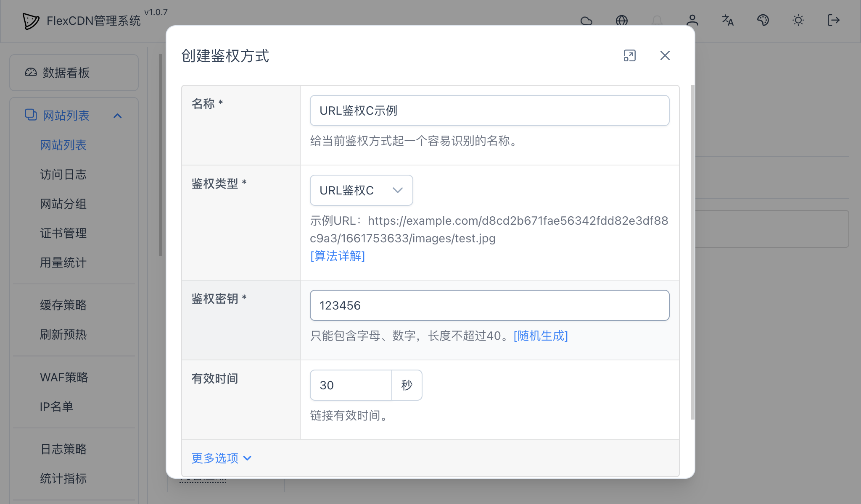Toggle light mode with sun icon

798,21
